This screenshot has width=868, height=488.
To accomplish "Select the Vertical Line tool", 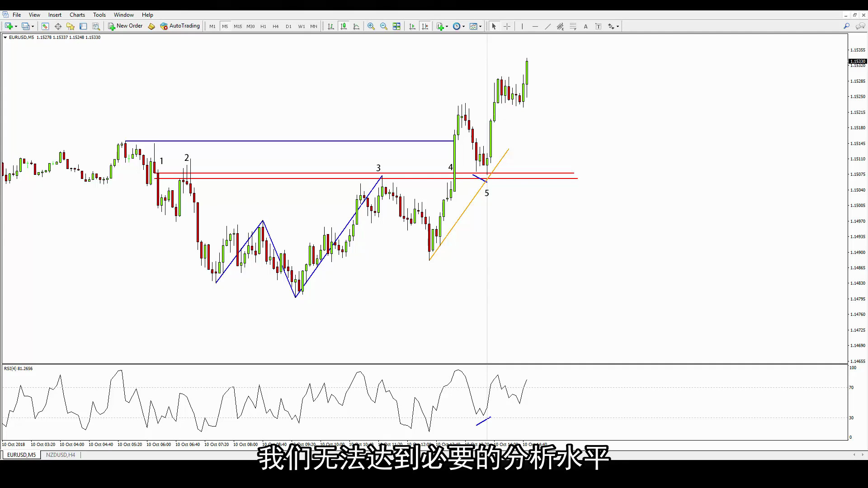I will [522, 26].
